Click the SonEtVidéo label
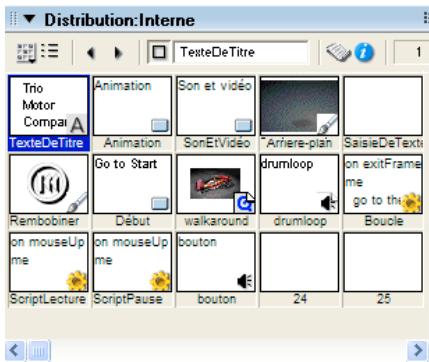Image resolution: width=429 pixels, height=362 pixels. 217,143
